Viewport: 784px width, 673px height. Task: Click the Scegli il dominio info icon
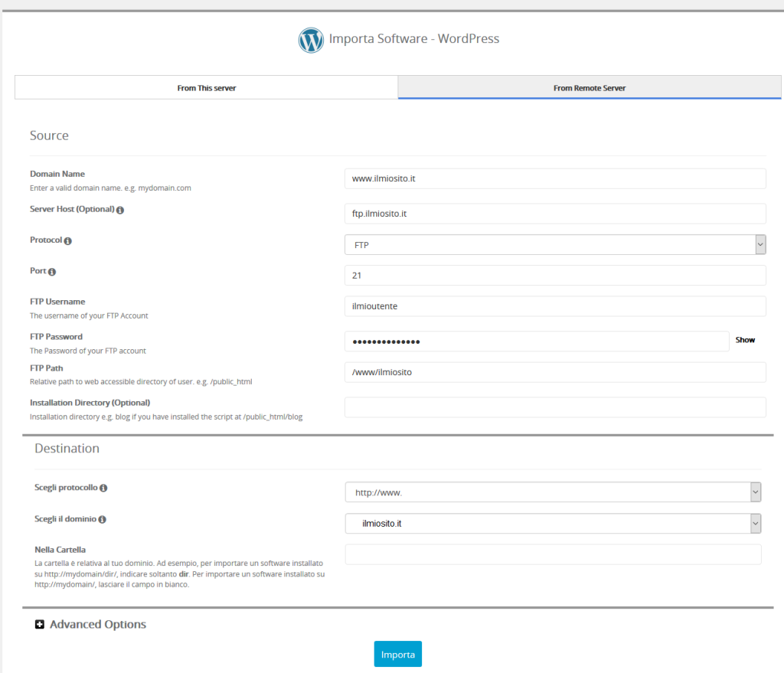pyautogui.click(x=102, y=520)
